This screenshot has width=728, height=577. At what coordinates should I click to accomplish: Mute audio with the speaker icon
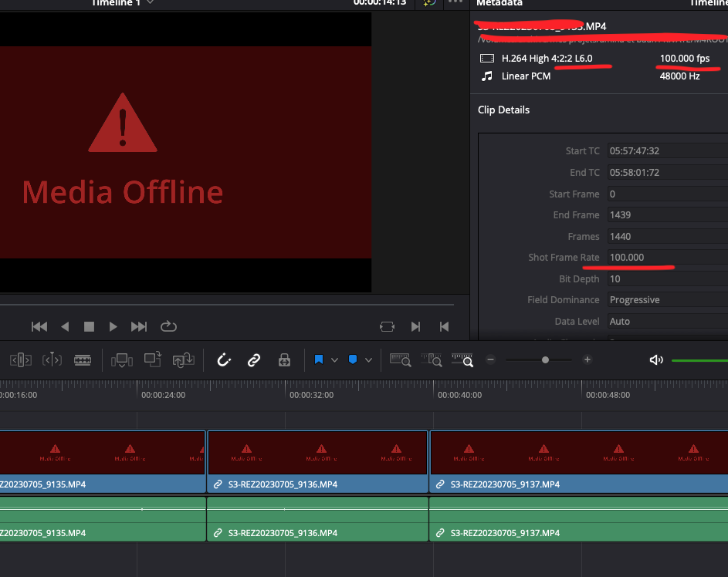click(x=656, y=359)
